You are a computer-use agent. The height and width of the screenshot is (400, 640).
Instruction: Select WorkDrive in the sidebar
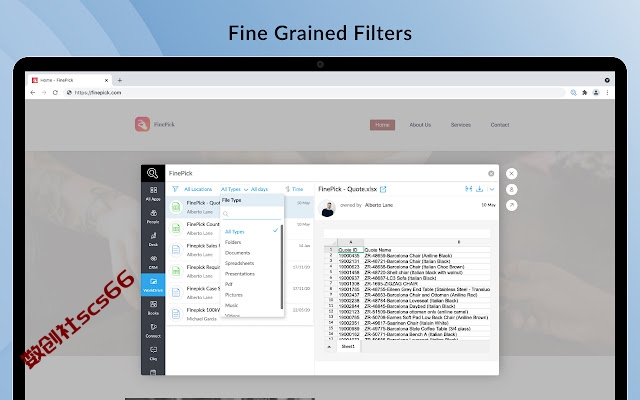click(153, 284)
